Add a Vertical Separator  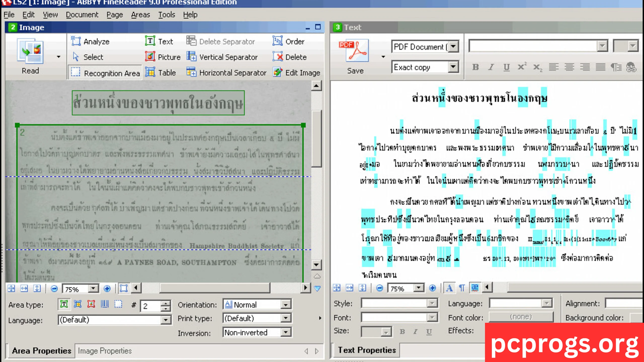(x=222, y=57)
